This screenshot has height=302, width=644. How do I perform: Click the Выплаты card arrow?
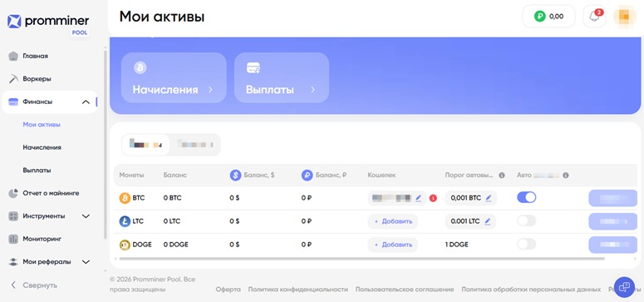tap(312, 90)
